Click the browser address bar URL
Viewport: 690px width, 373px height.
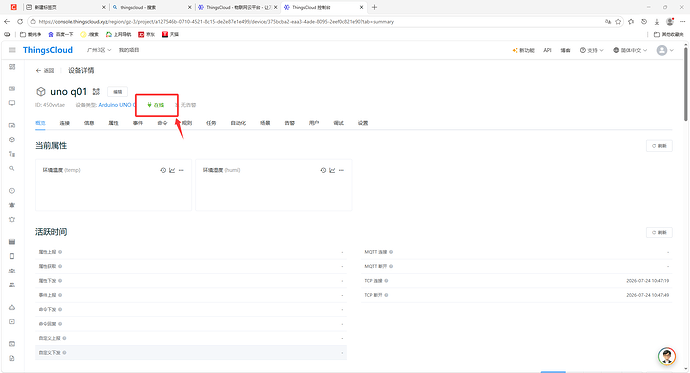click(216, 22)
